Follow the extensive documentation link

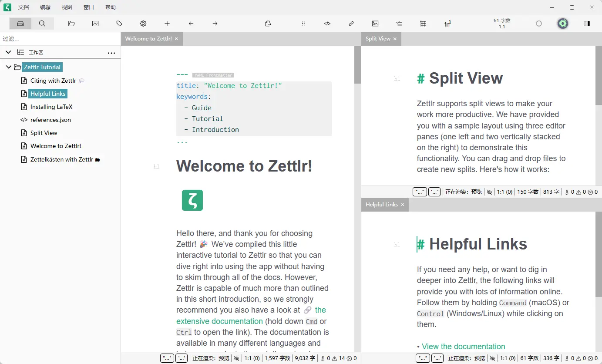tap(251, 316)
